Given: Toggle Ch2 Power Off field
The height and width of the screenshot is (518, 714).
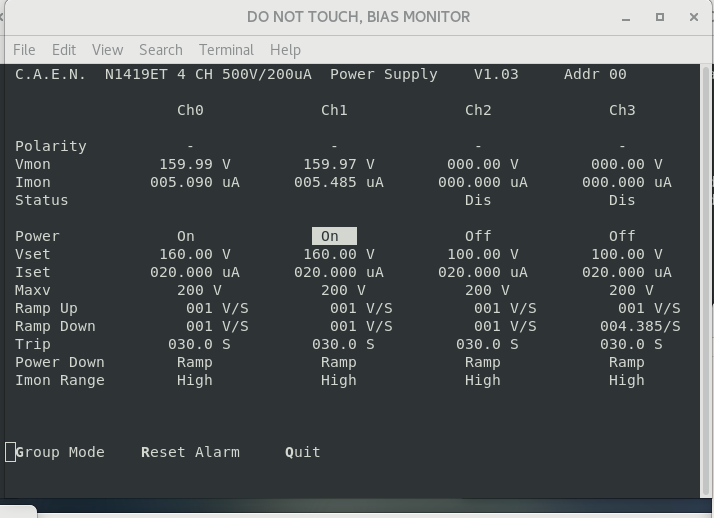Looking at the screenshot, I should pos(478,236).
